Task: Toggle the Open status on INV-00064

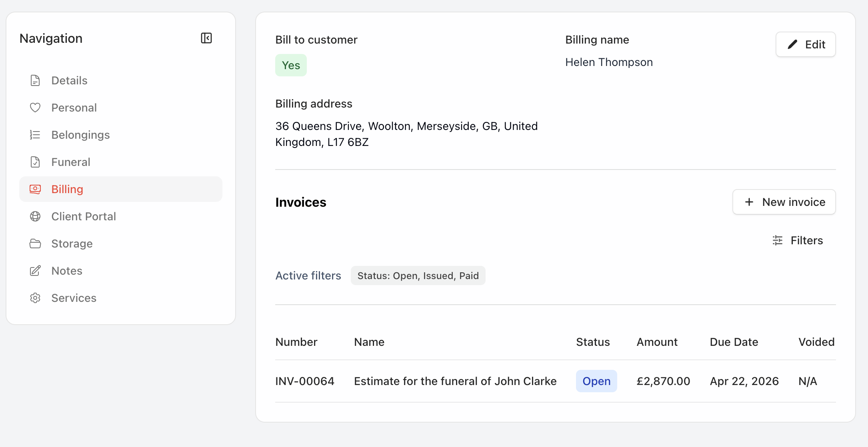Action: tap(596, 381)
